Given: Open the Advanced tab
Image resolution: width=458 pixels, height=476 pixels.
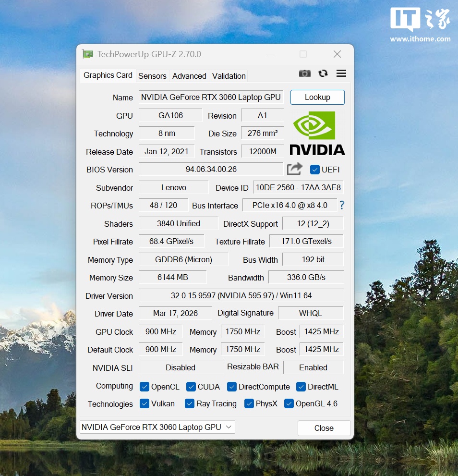Looking at the screenshot, I should pyautogui.click(x=189, y=76).
